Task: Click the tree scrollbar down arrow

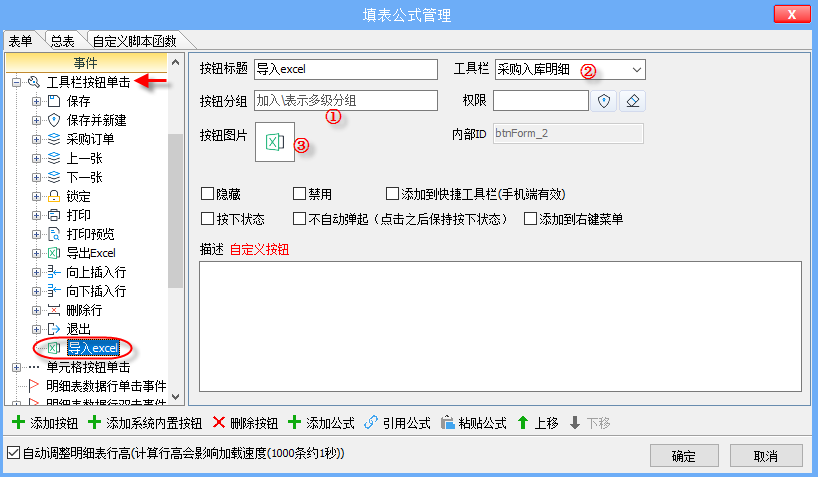Action: [x=175, y=397]
